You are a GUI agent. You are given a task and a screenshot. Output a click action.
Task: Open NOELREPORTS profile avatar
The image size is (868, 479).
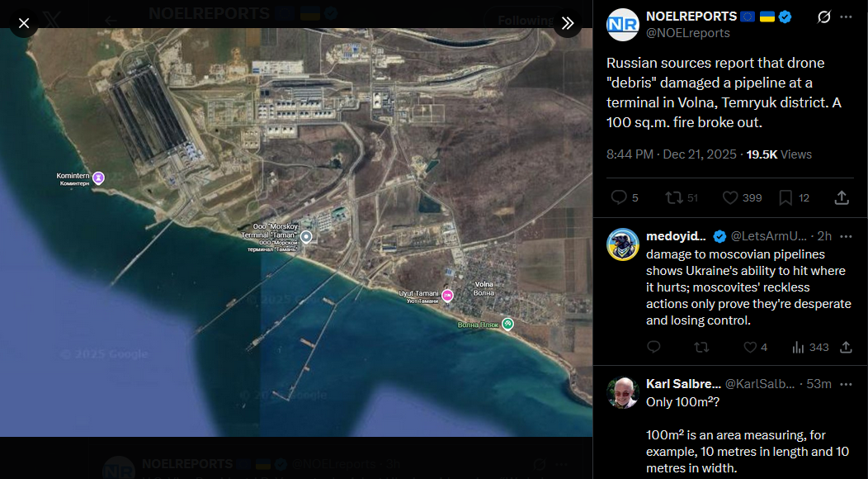[623, 25]
